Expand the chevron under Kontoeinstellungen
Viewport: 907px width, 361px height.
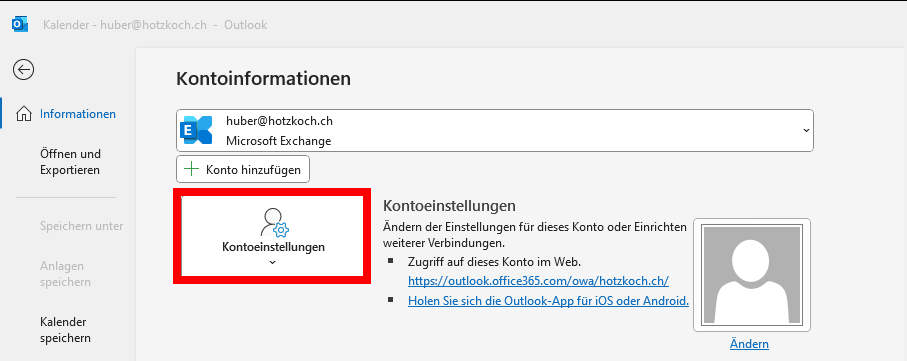coord(273,262)
